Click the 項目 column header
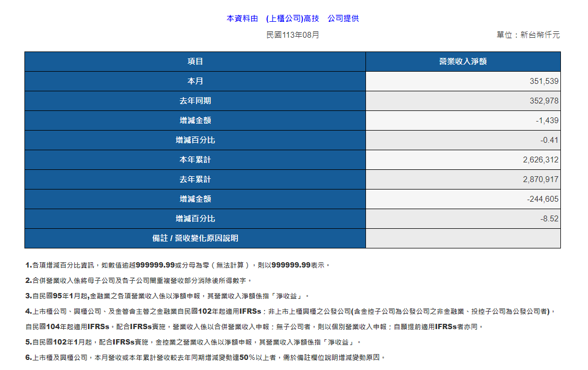The height and width of the screenshot is (370, 588). point(195,62)
